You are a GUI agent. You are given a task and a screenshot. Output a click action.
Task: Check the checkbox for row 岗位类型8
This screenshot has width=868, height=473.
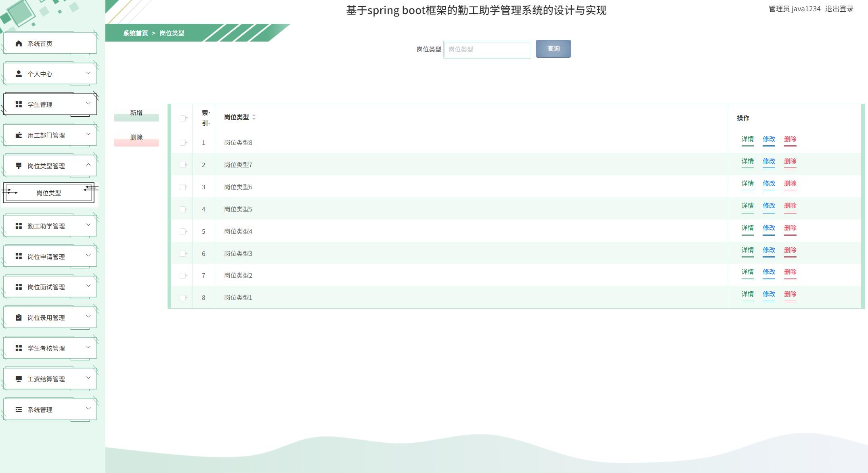(182, 143)
